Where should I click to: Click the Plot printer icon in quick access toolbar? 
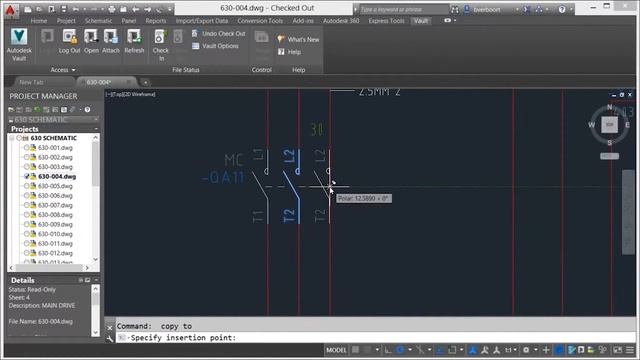111,9
